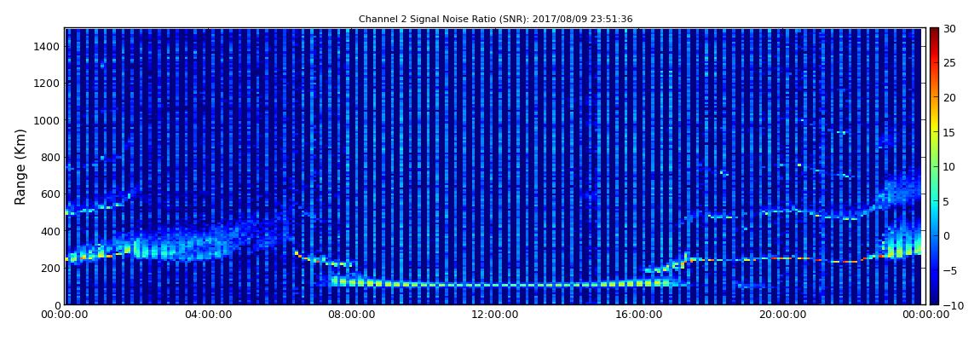This screenshot has width=980, height=347.
Task: Click the colorbar label 30
Action: [949, 29]
